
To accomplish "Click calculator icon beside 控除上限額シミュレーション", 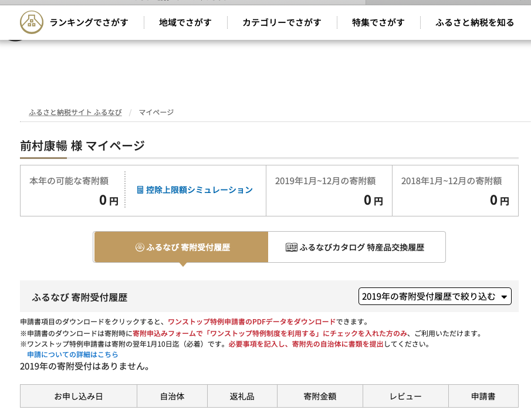I will (140, 190).
